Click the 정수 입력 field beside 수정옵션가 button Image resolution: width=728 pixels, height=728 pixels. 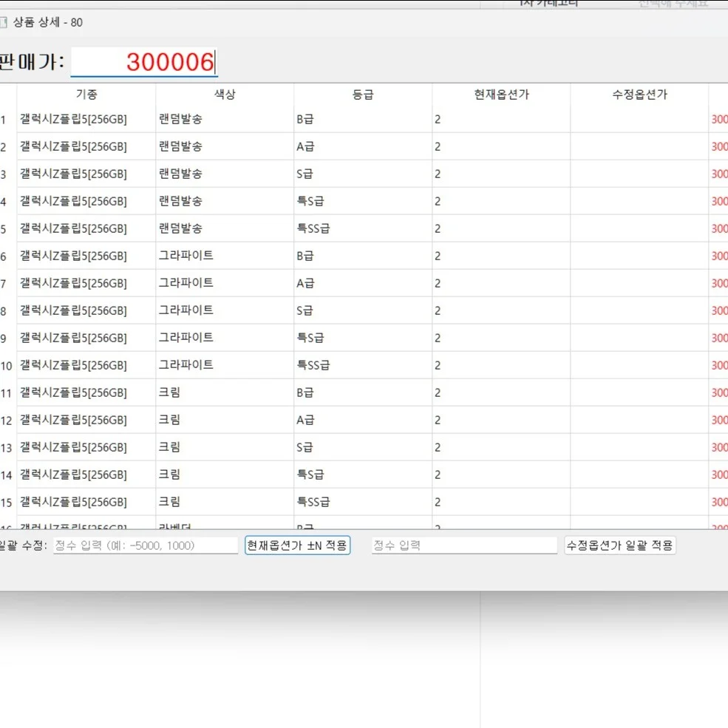click(x=463, y=545)
